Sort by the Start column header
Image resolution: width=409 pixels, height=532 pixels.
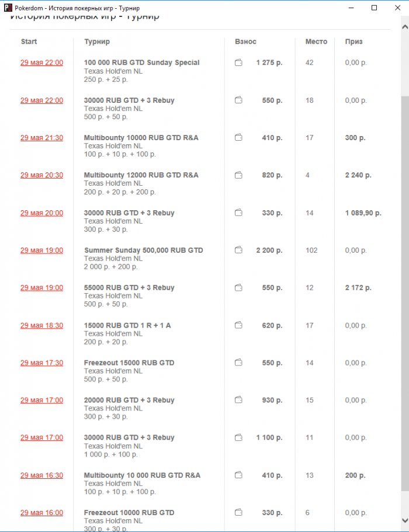click(x=29, y=42)
